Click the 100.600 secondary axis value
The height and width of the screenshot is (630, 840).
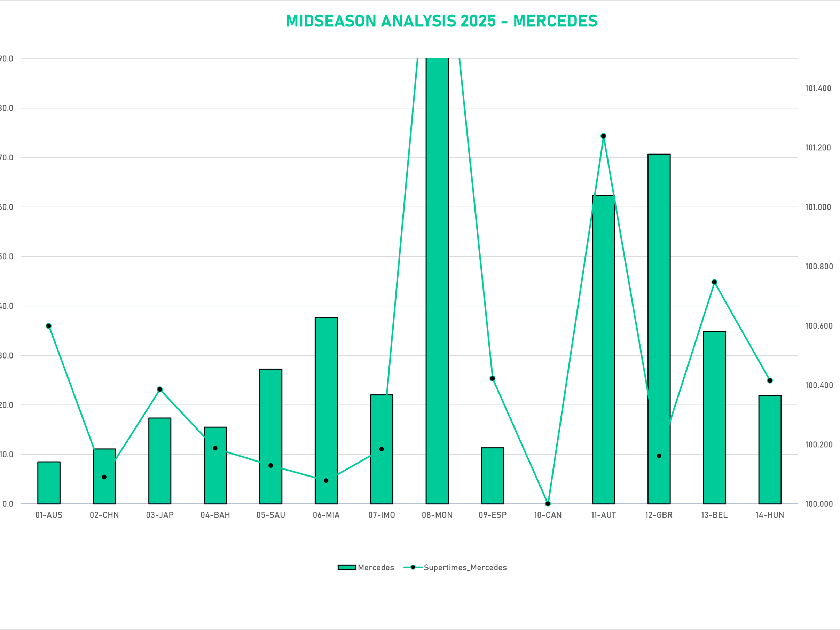point(819,326)
